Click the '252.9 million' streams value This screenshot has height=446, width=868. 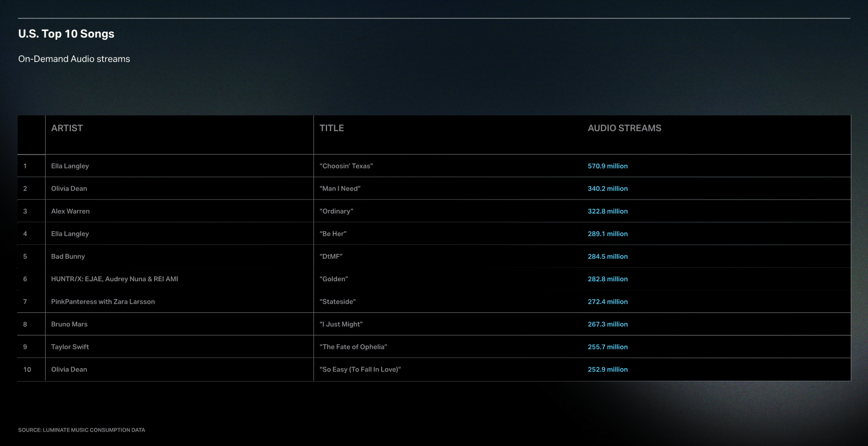608,369
